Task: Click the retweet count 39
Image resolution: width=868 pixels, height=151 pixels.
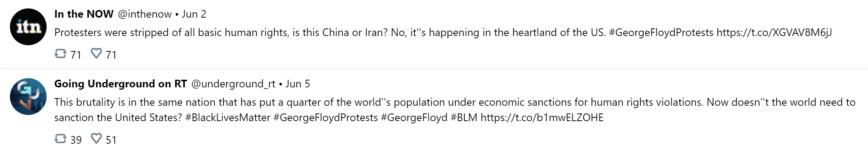Action: [x=76, y=140]
